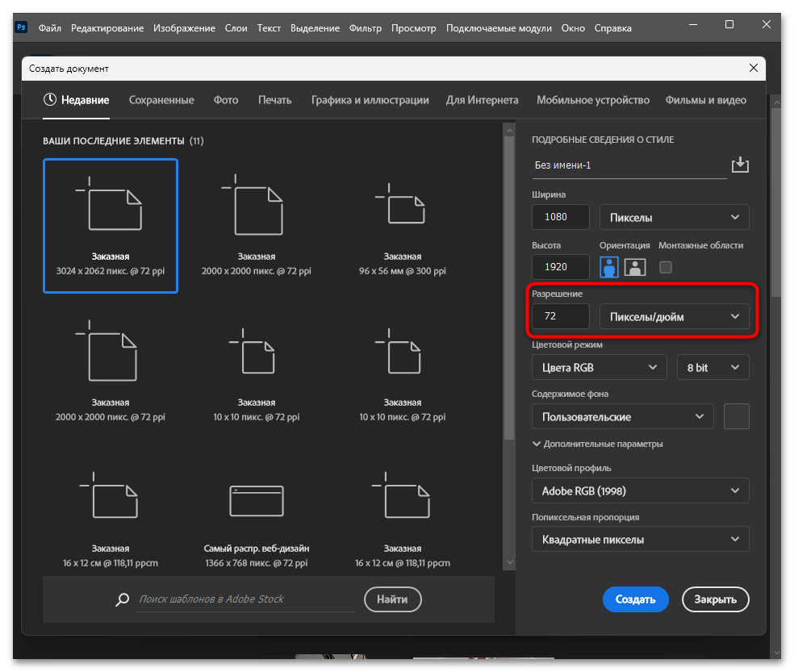The height and width of the screenshot is (672, 794).
Task: Edit the document name Без имени-1
Action: coord(629,165)
